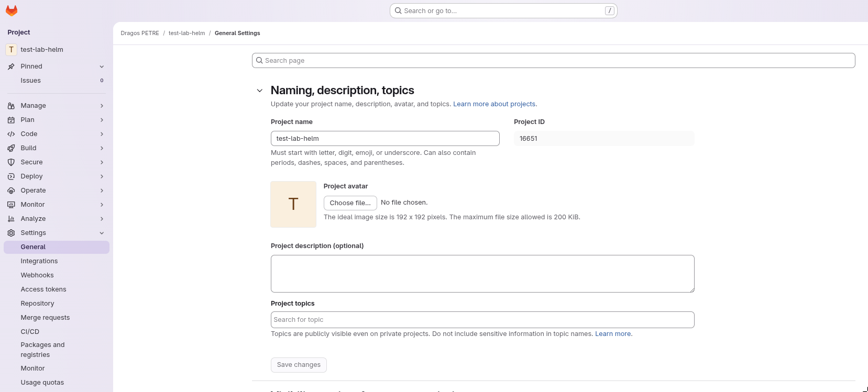Expand the Monitor section chevron
The width and height of the screenshot is (868, 392).
coord(102,205)
